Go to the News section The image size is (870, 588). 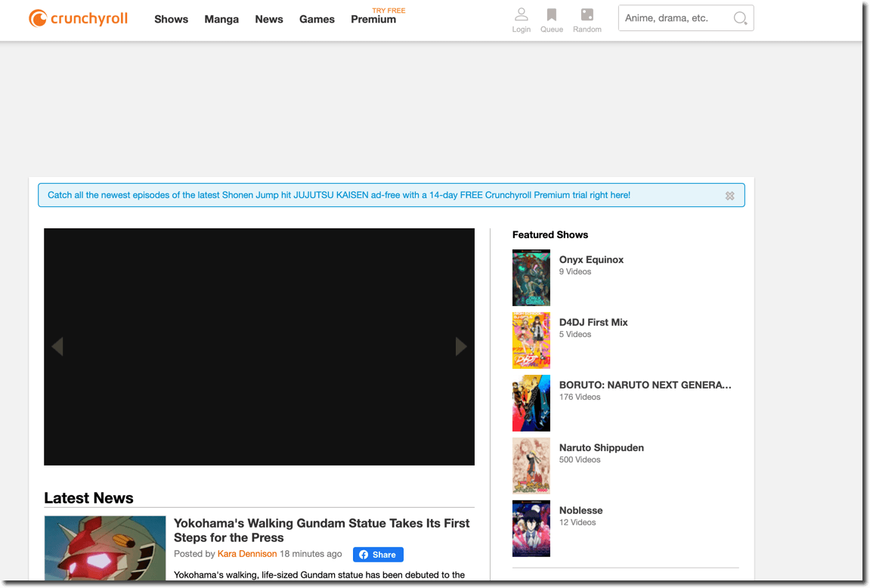(269, 19)
